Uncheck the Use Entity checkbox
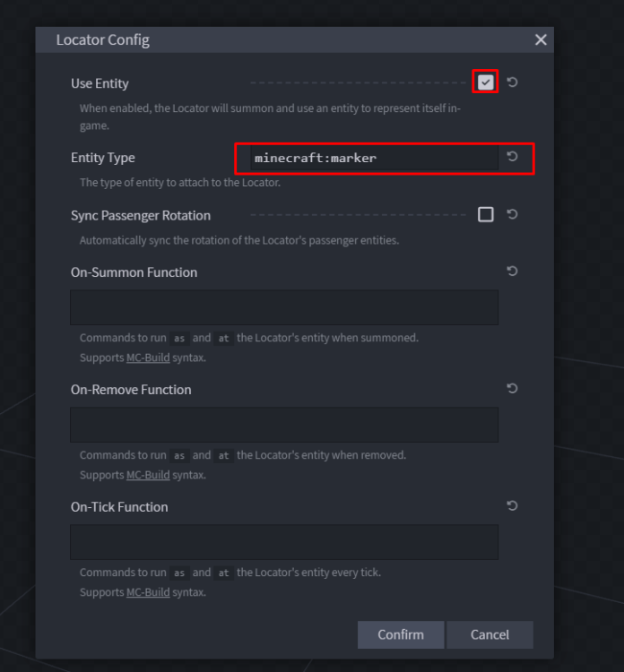The image size is (624, 672). (485, 82)
